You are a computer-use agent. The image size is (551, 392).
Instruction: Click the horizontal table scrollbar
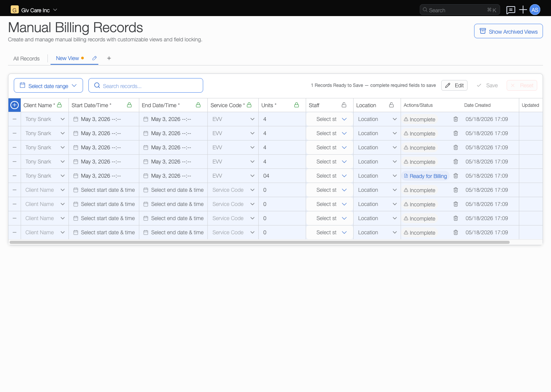[x=259, y=242]
